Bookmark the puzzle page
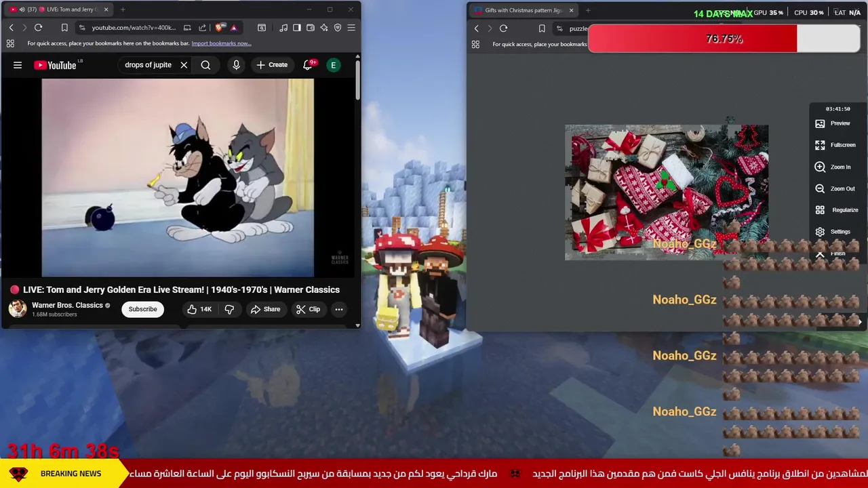The height and width of the screenshot is (488, 868). pyautogui.click(x=542, y=28)
